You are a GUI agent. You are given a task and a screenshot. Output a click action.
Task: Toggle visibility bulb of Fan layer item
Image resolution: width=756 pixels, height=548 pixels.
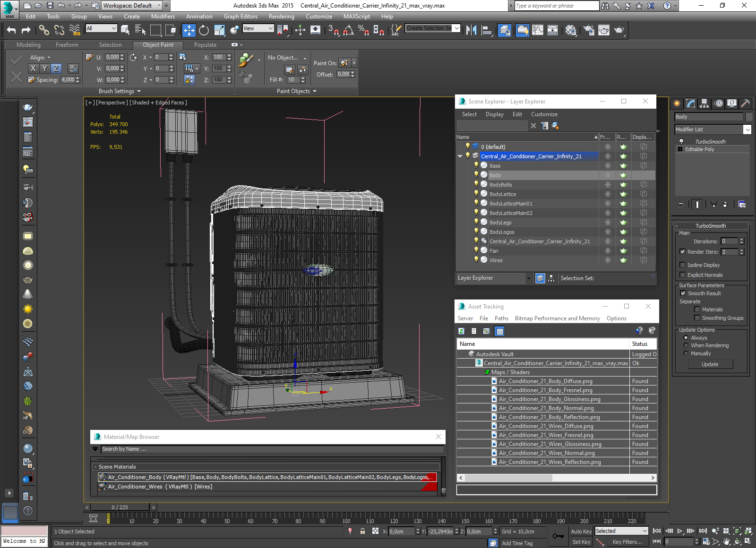(x=476, y=250)
